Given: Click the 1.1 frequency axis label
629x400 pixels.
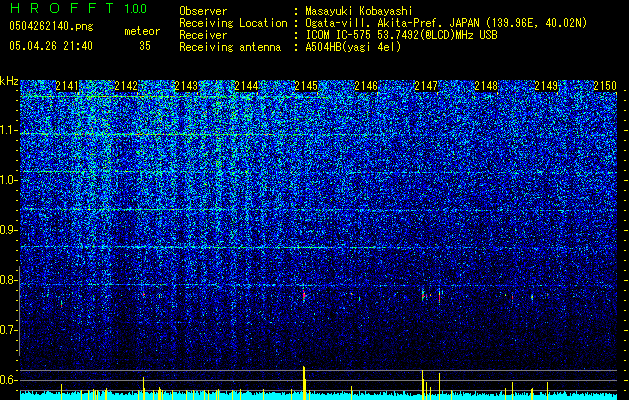Looking at the screenshot, I should pyautogui.click(x=8, y=130).
